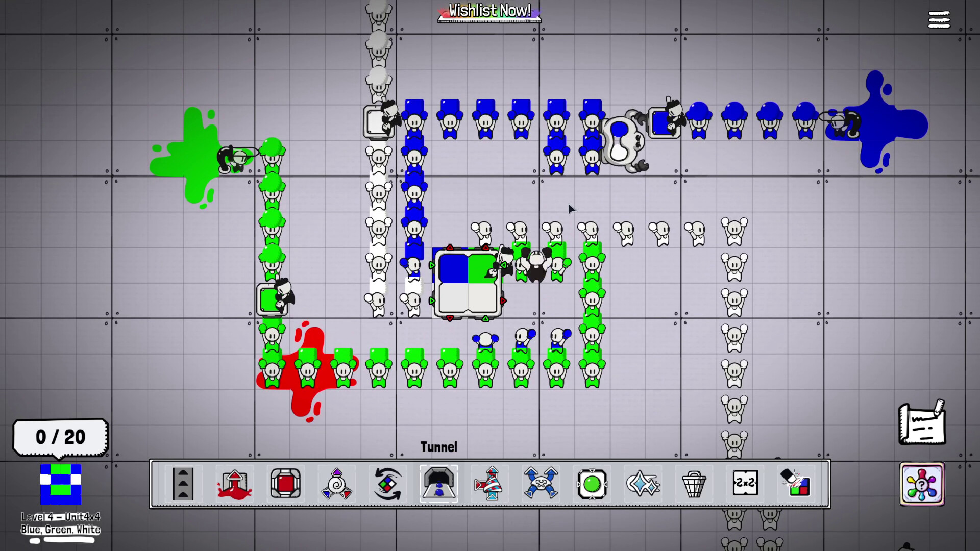Click the first elevator-style toolbar slot
The width and height of the screenshot is (980, 551).
click(x=183, y=484)
